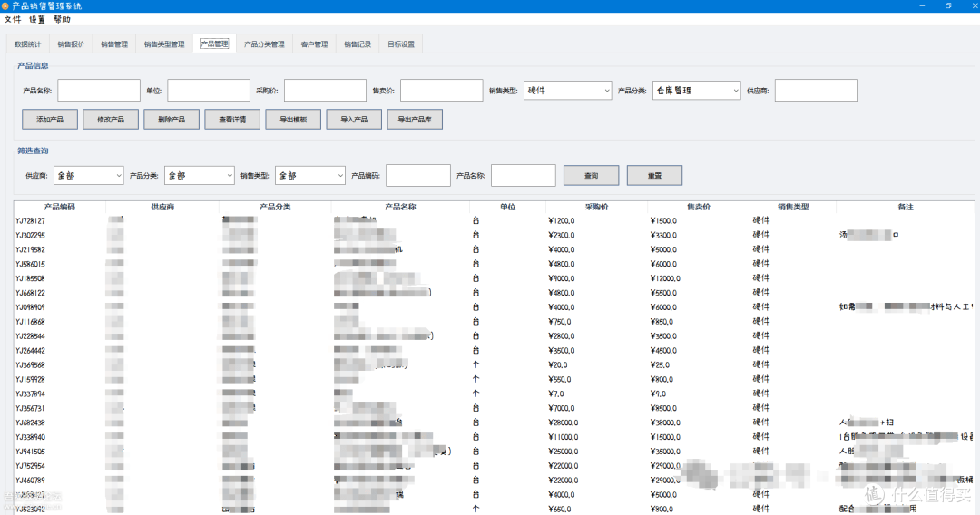Click the ¥28000.0 采购价 cell
The height and width of the screenshot is (515, 980).
pyautogui.click(x=563, y=423)
